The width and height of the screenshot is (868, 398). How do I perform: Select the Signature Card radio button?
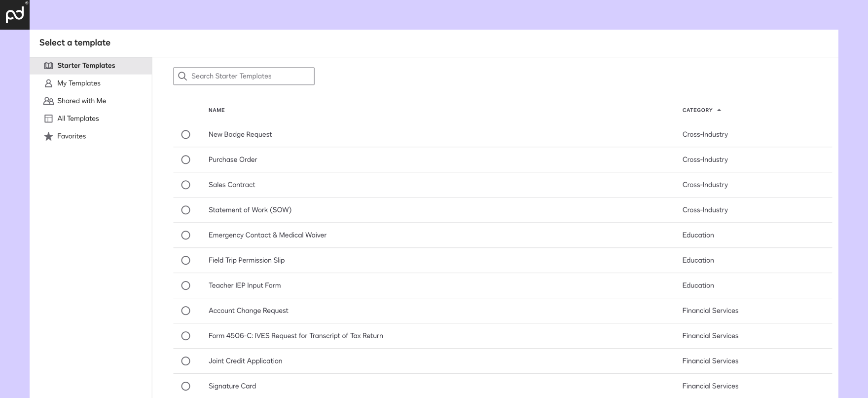pyautogui.click(x=185, y=386)
